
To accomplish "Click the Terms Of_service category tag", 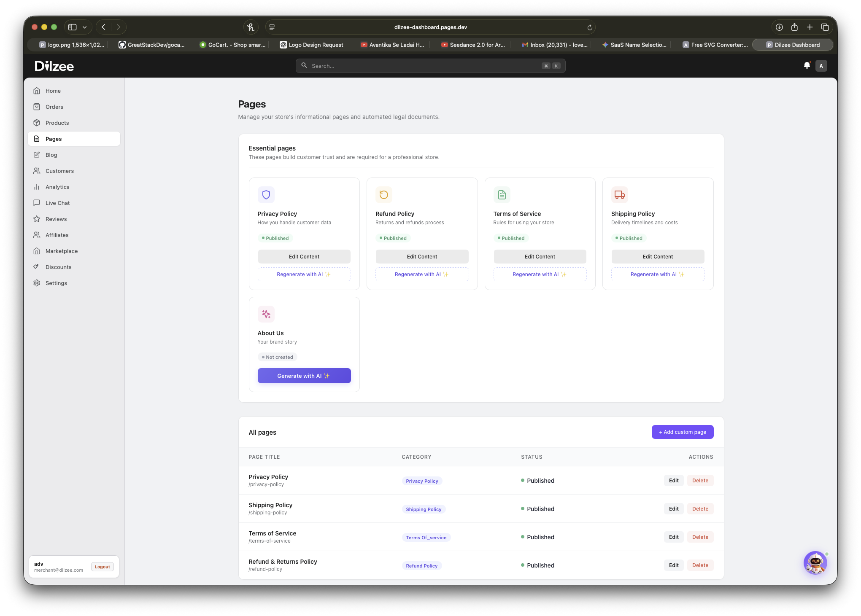I will 426,538.
